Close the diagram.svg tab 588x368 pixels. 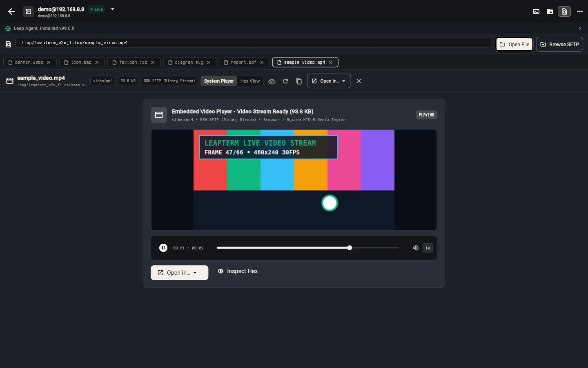pos(209,62)
